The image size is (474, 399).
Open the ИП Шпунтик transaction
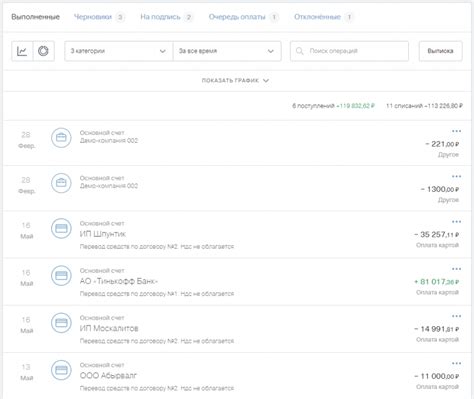[x=237, y=235]
